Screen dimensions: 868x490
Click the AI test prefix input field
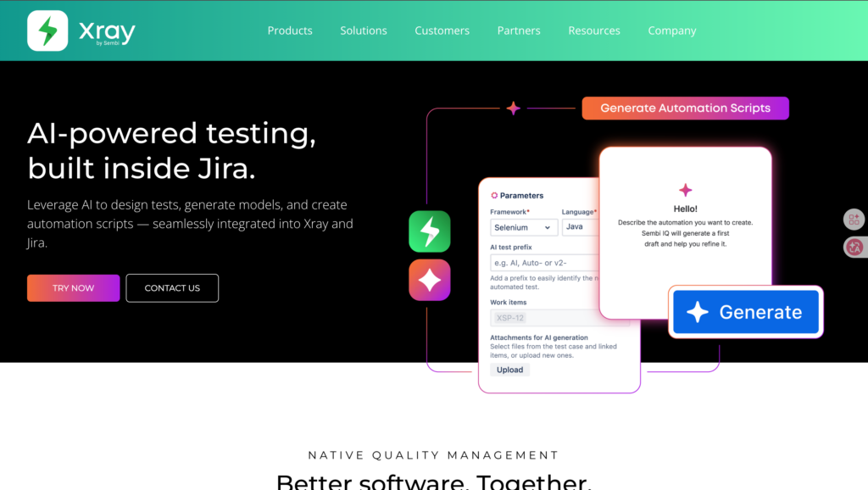point(544,263)
